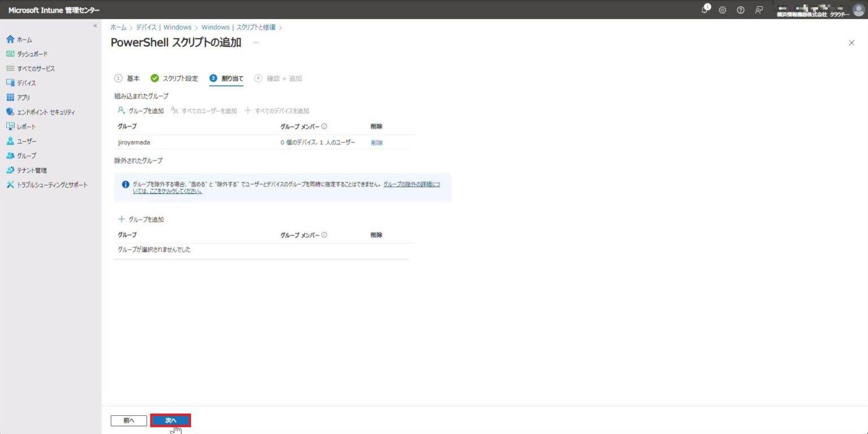Screen dimensions: 868x434
Task: Open the help icon in the top bar
Action: pyautogui.click(x=740, y=10)
